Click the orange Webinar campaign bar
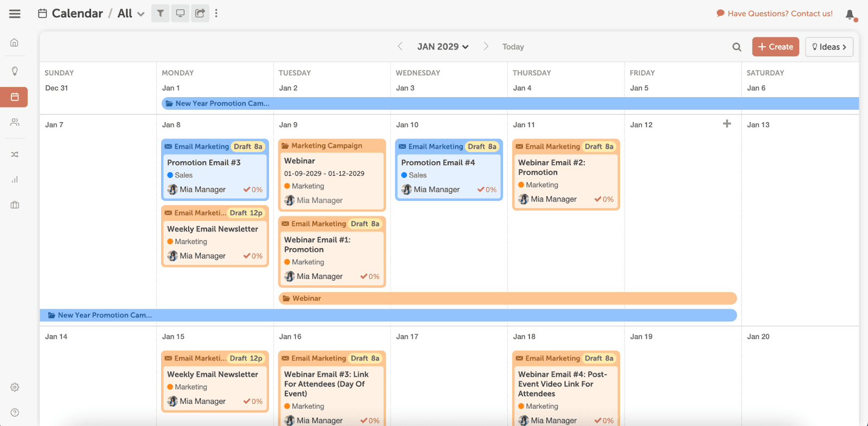 508,298
